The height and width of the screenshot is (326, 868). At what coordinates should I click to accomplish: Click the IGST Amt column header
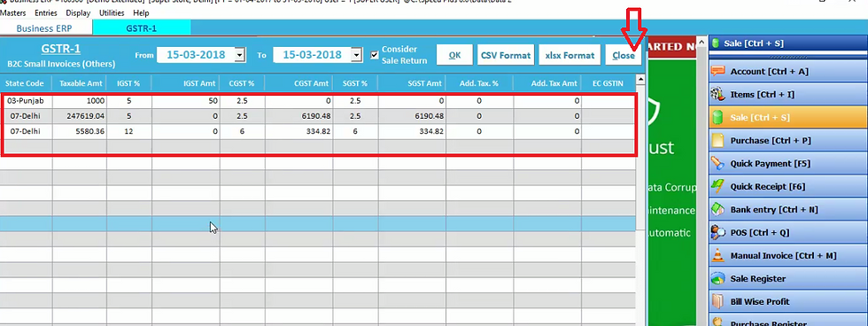pyautogui.click(x=185, y=83)
